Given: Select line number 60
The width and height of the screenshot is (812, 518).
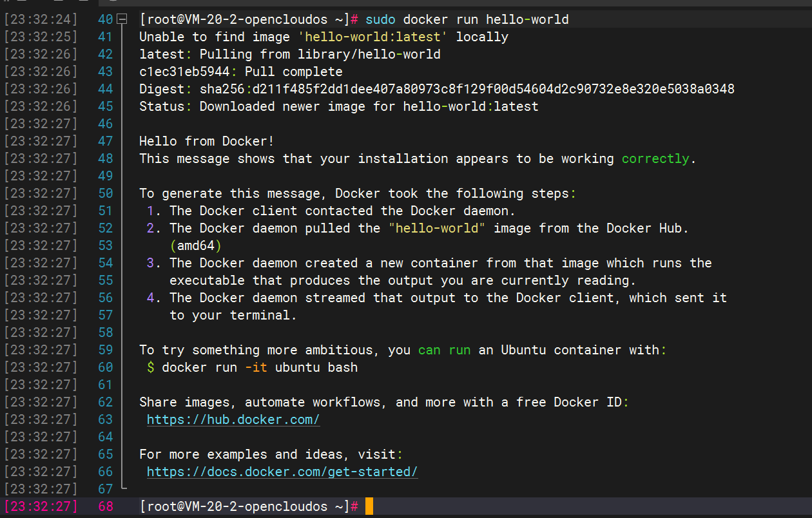Looking at the screenshot, I should [105, 367].
